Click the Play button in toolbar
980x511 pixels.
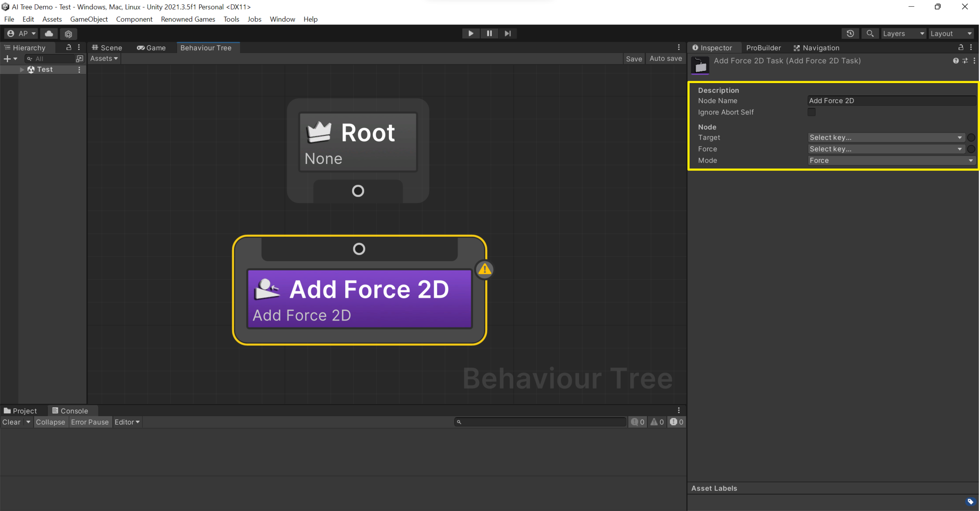(x=470, y=33)
